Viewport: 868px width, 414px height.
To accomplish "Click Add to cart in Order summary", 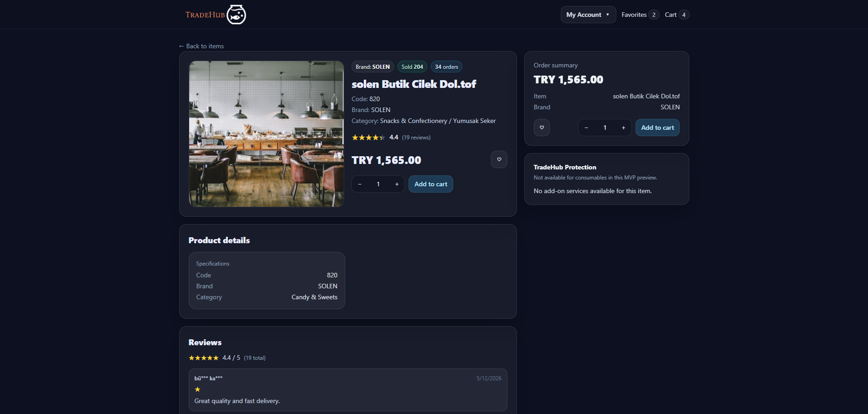I will point(657,128).
